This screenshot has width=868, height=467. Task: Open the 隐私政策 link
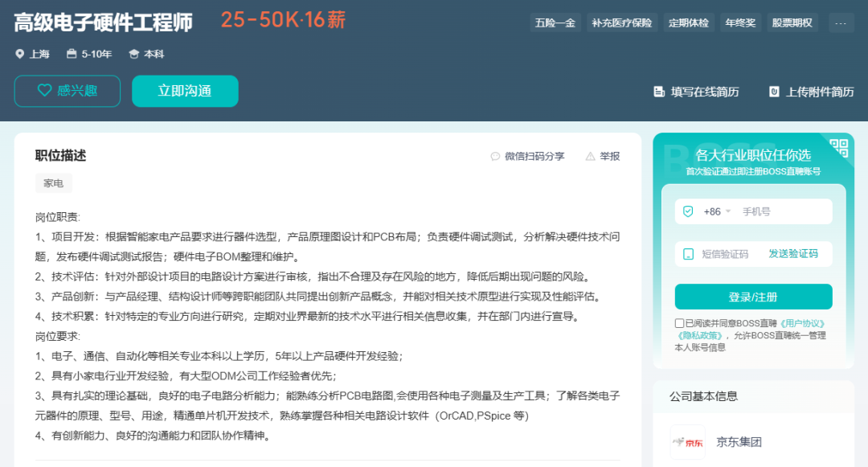click(x=700, y=335)
